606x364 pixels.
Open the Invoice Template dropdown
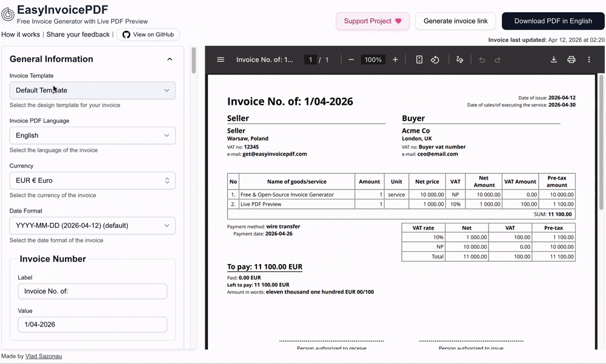point(92,90)
